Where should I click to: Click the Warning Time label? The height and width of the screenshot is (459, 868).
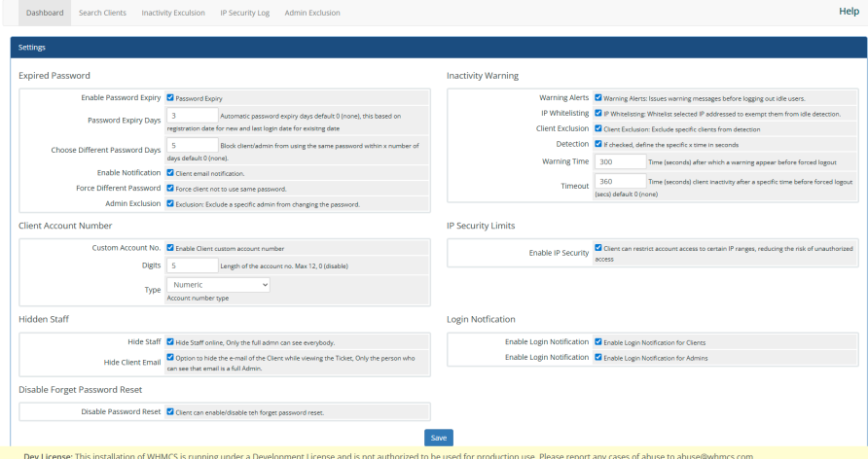[x=565, y=161]
